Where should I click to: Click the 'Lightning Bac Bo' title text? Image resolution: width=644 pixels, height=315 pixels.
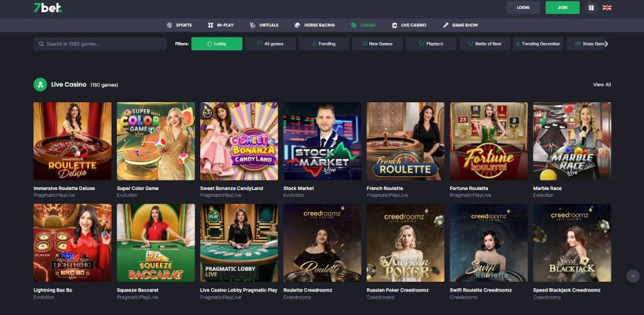(x=53, y=290)
